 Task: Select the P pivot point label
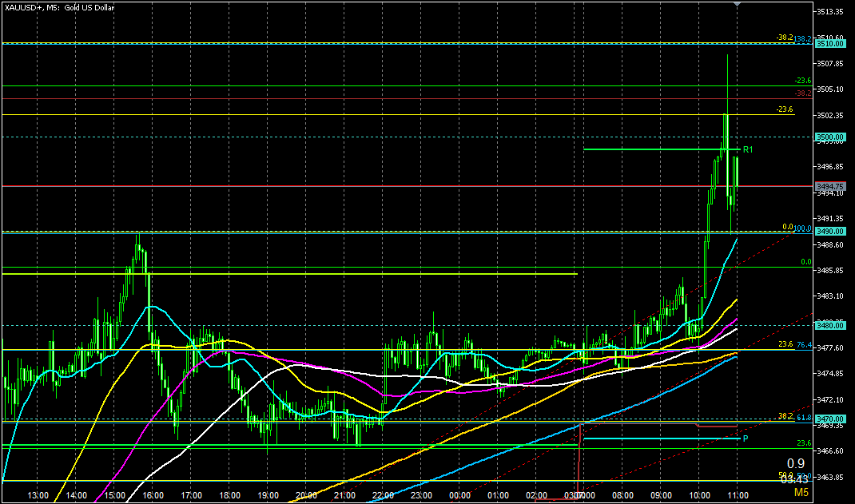[x=746, y=439]
